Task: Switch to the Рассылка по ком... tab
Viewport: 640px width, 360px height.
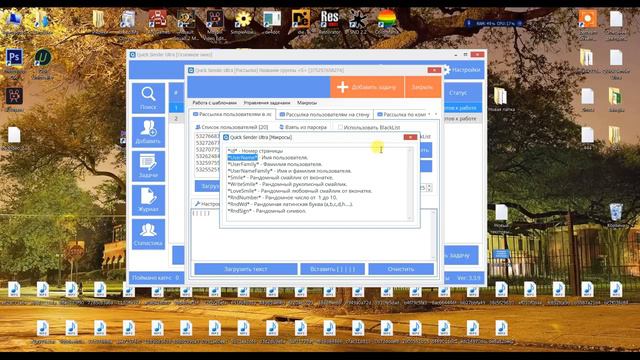Action: click(402, 115)
